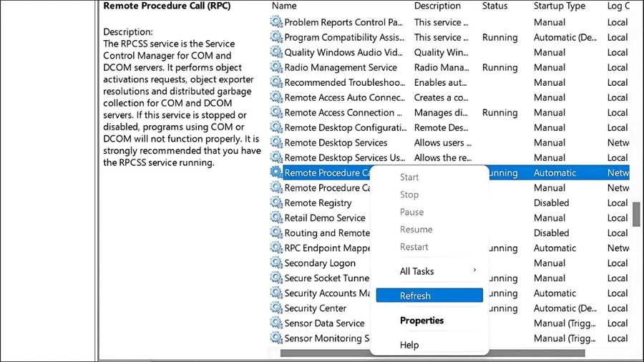Click gear icon of Security Center service
The width and height of the screenshot is (644, 362).
tap(276, 308)
